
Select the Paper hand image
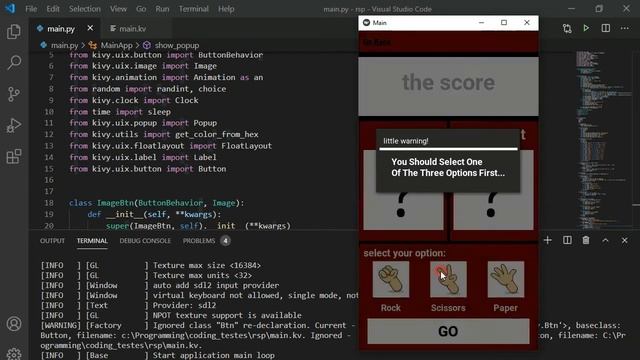506,279
